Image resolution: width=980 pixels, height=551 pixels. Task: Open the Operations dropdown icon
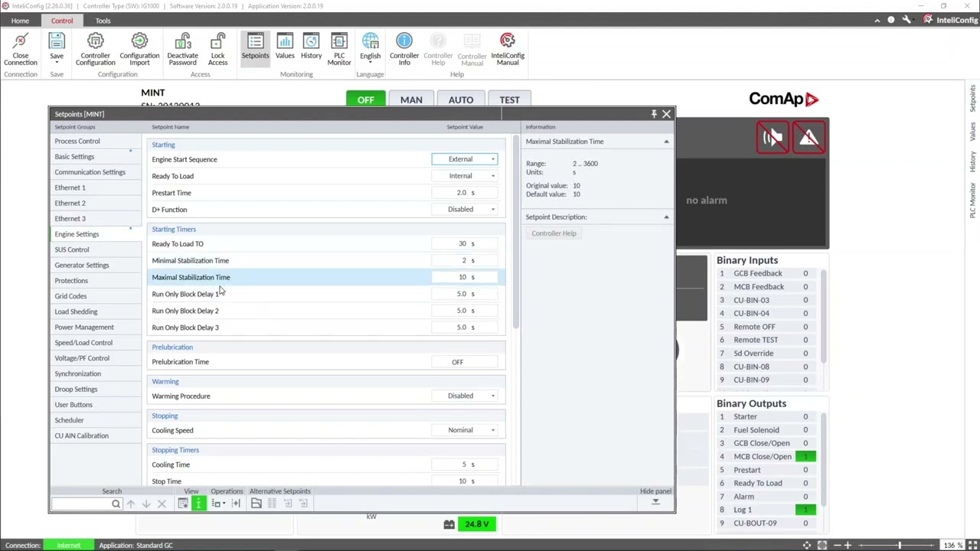pos(218,503)
